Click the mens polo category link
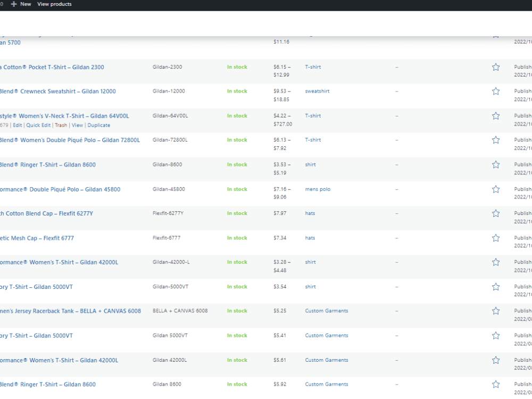The height and width of the screenshot is (399, 532). [x=318, y=189]
